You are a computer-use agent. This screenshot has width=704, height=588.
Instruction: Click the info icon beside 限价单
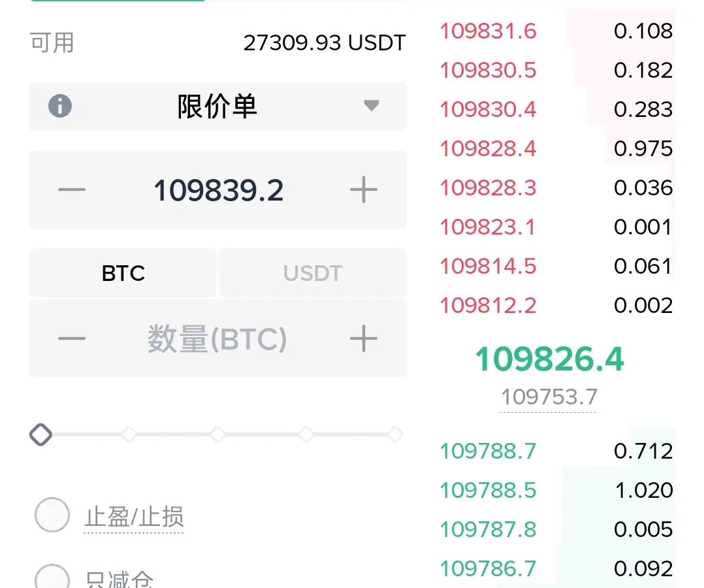tap(59, 106)
